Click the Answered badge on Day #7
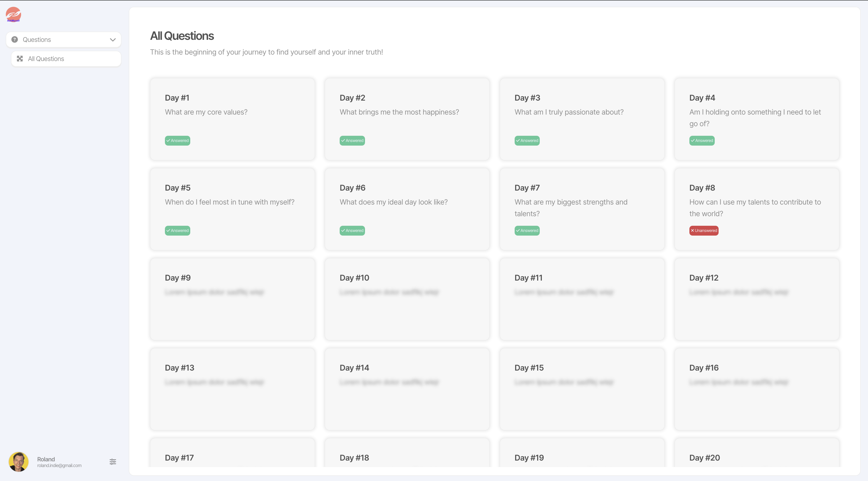868x481 pixels. [x=527, y=231]
